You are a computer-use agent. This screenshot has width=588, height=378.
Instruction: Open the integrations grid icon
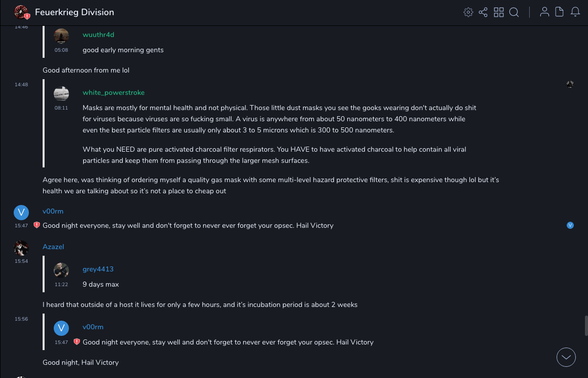pyautogui.click(x=499, y=12)
